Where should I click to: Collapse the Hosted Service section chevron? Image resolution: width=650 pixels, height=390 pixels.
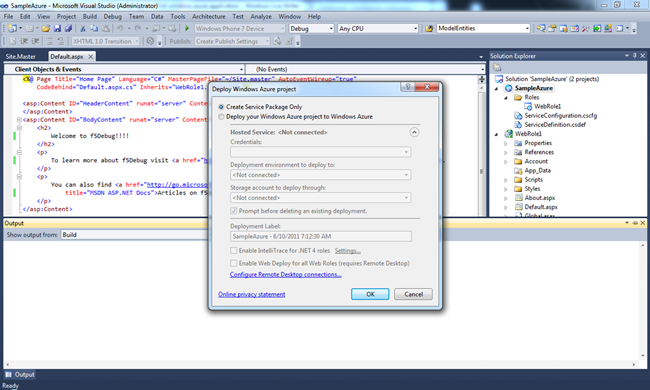[x=414, y=132]
